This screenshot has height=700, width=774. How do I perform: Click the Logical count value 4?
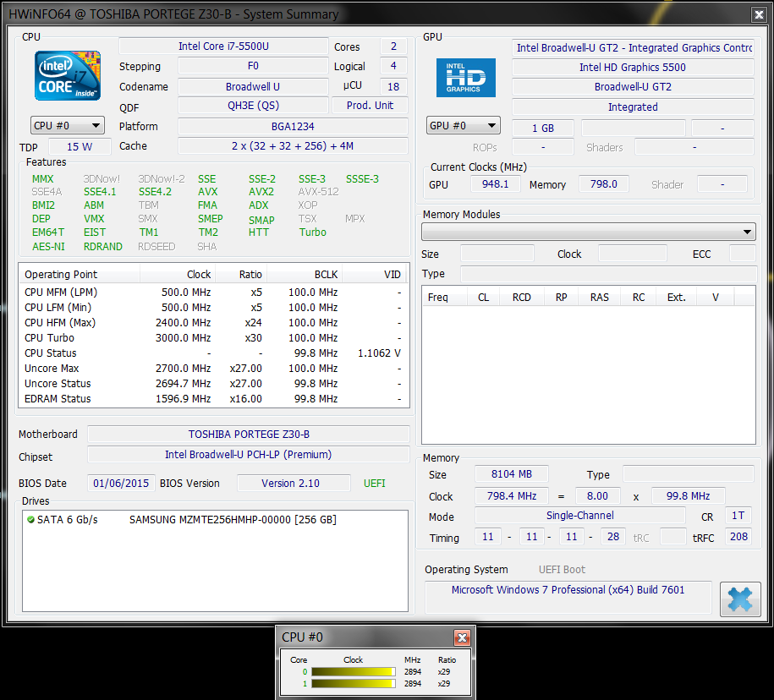point(393,66)
